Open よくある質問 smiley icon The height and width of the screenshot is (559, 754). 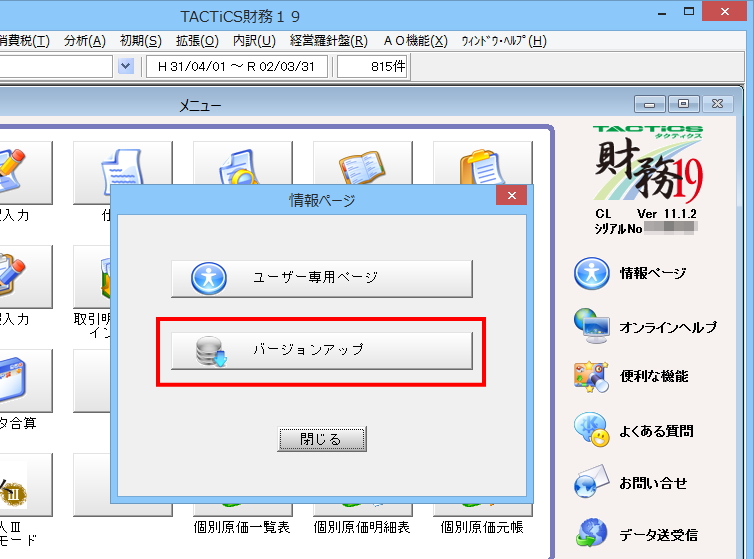point(591,430)
